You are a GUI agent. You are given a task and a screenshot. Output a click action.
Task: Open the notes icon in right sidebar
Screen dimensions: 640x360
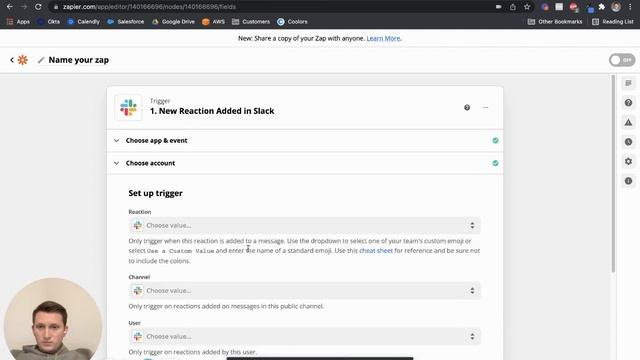(628, 83)
